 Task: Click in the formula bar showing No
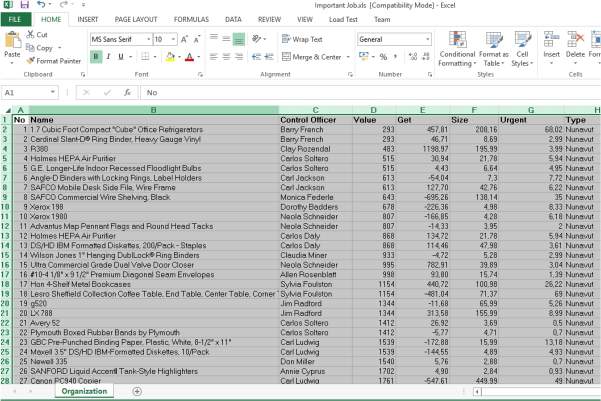pos(370,92)
